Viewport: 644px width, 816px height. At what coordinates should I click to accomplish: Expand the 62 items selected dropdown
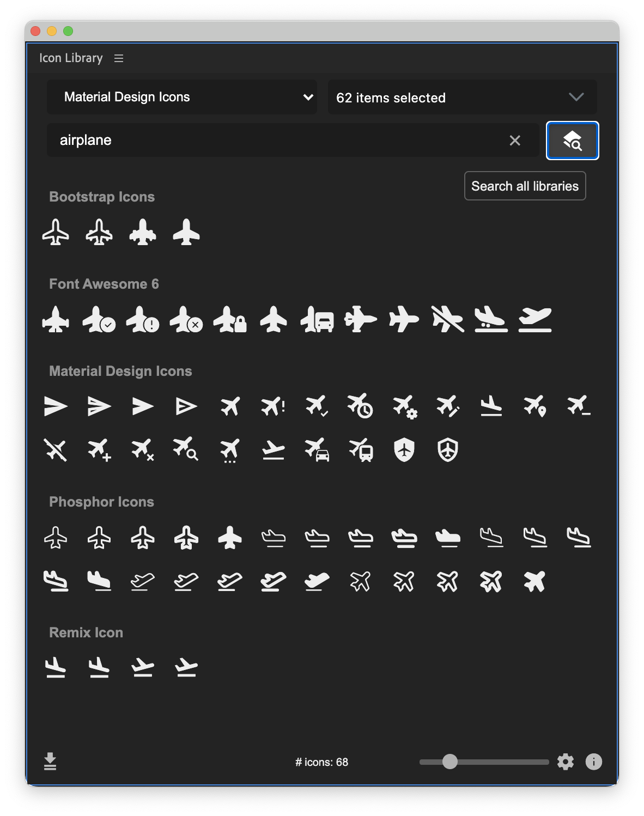(462, 98)
